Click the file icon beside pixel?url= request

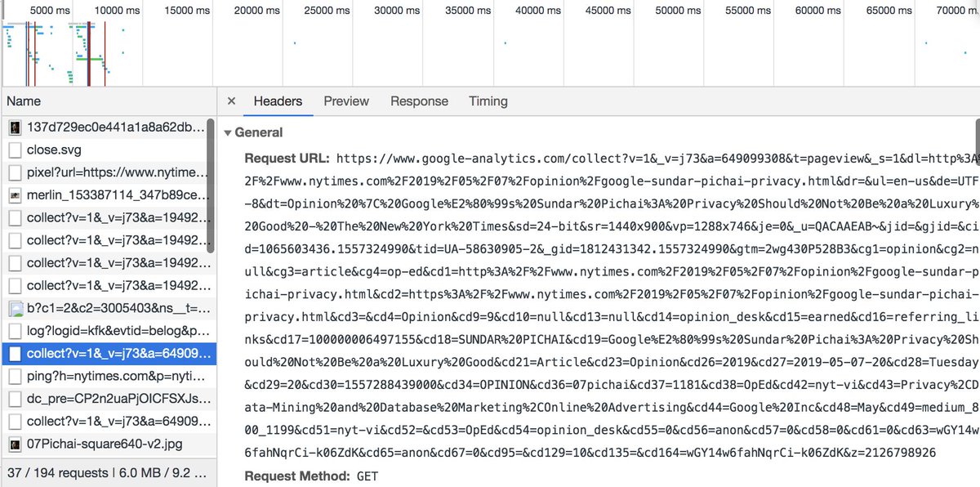[x=15, y=173]
